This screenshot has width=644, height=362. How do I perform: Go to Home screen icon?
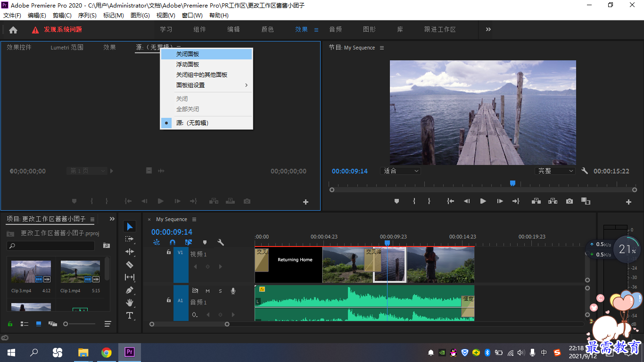coord(13,30)
